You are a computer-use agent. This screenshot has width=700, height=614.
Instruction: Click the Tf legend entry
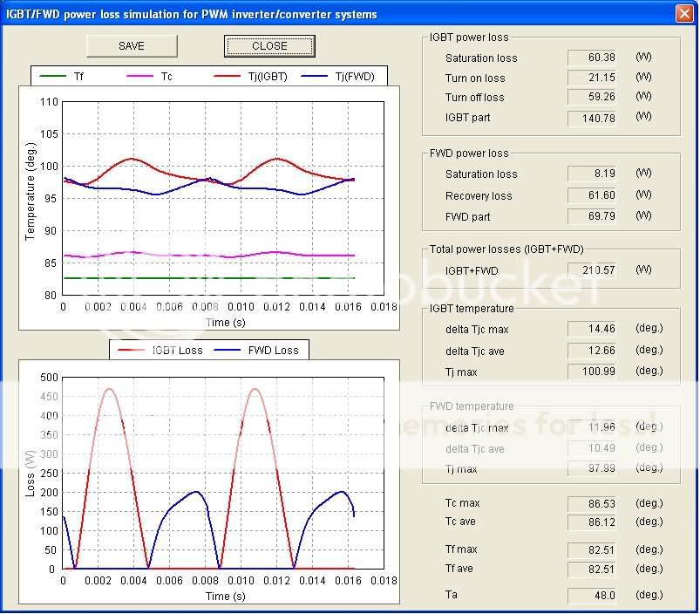tap(62, 77)
